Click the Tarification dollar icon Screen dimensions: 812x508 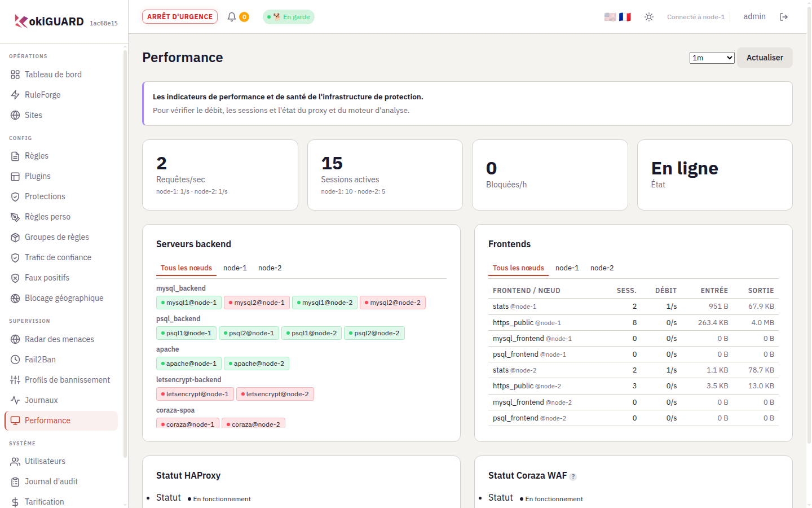tap(15, 502)
